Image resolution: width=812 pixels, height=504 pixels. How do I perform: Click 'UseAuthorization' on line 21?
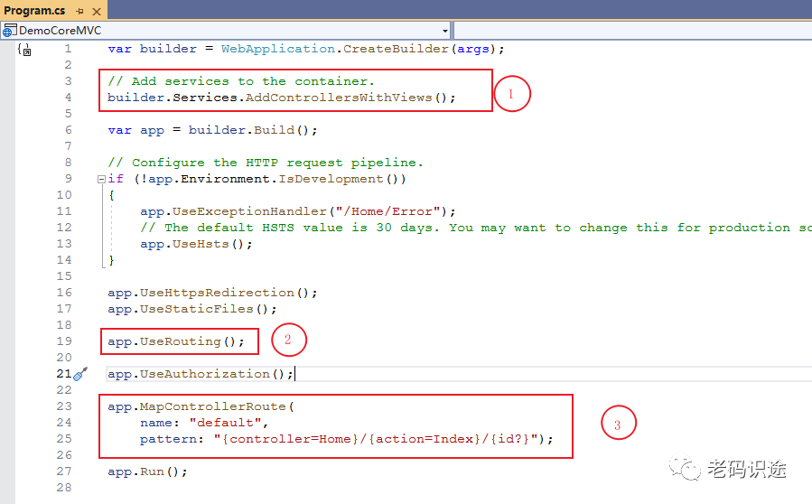click(204, 374)
